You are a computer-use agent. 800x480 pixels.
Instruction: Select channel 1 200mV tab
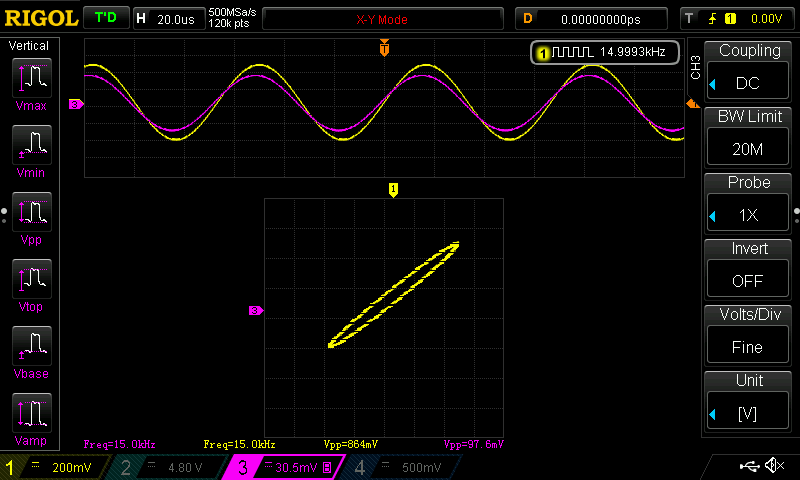[54, 467]
